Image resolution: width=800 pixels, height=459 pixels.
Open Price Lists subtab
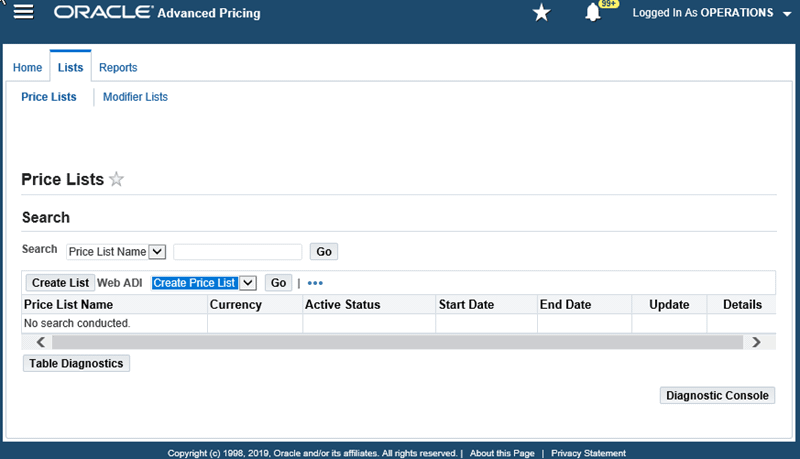tap(49, 97)
